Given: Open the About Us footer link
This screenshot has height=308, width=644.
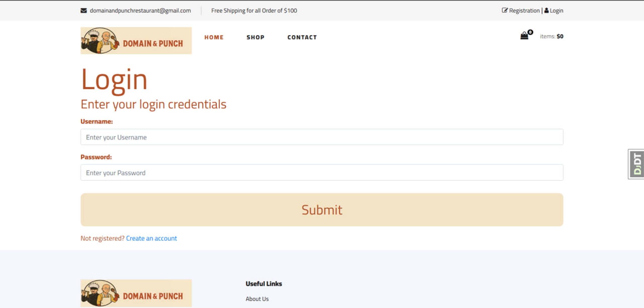Looking at the screenshot, I should (257, 299).
